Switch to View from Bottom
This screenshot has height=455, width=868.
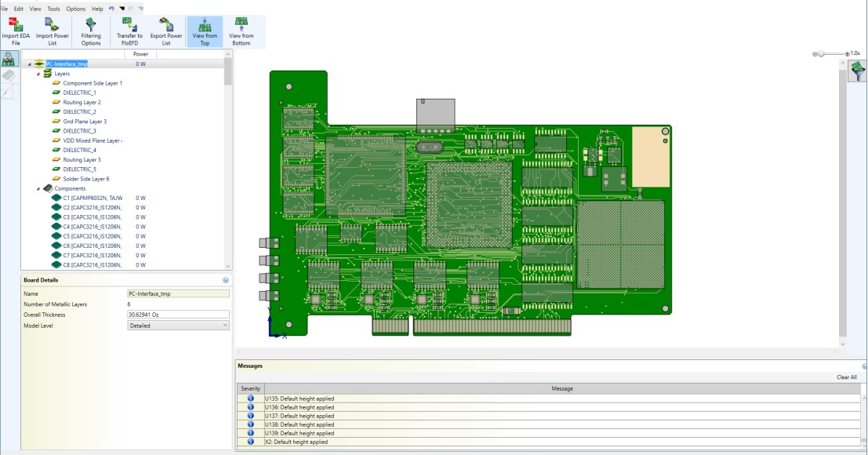coord(242,31)
